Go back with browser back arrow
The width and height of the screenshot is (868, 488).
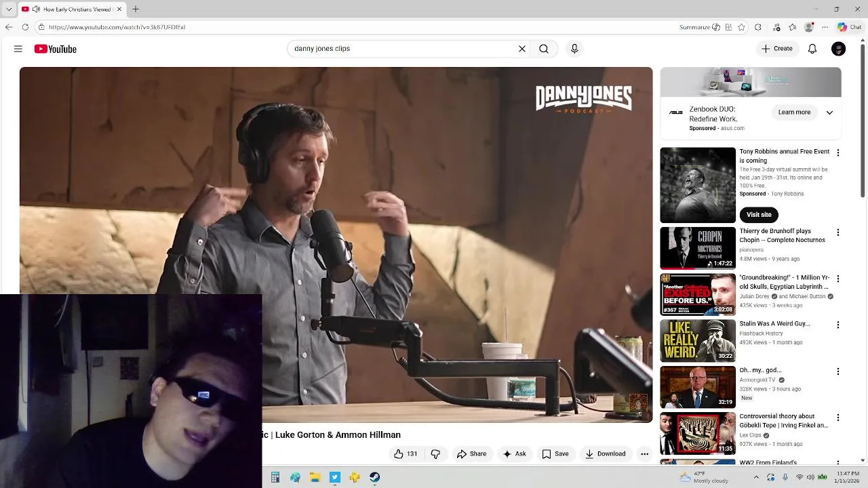(9, 27)
